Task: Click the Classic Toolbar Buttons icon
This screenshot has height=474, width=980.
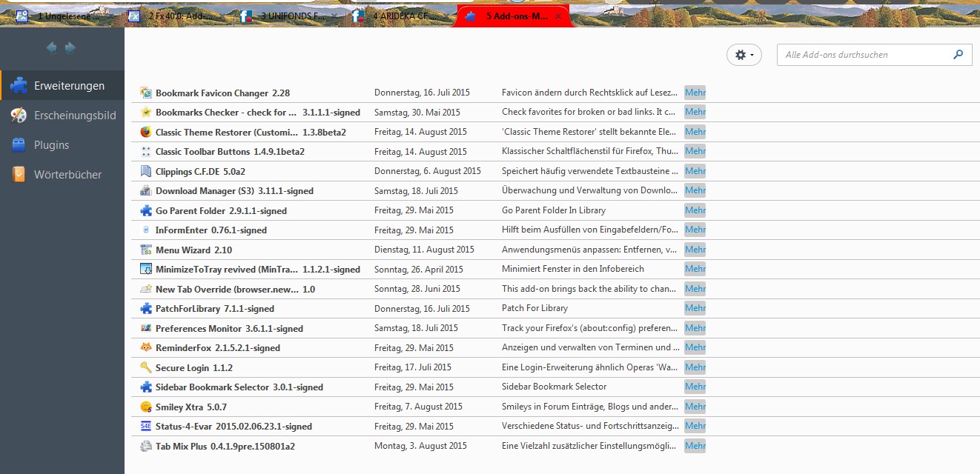Action: pyautogui.click(x=146, y=152)
